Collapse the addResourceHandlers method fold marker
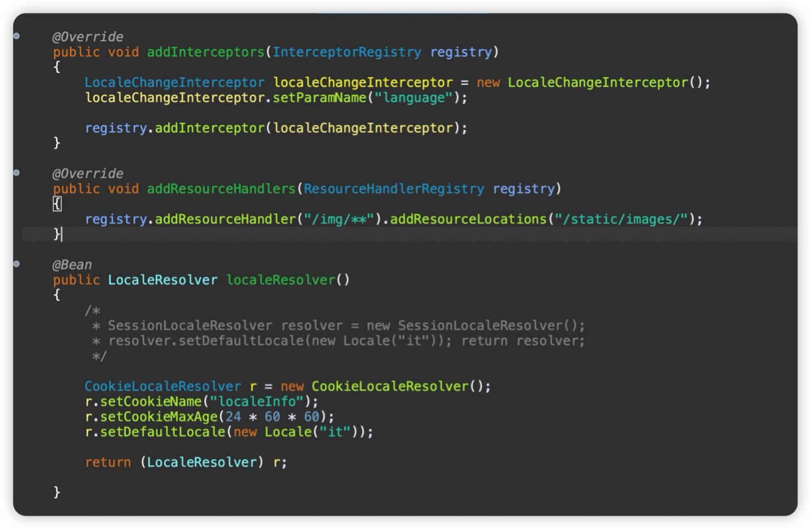This screenshot has width=812, height=531. (x=17, y=173)
